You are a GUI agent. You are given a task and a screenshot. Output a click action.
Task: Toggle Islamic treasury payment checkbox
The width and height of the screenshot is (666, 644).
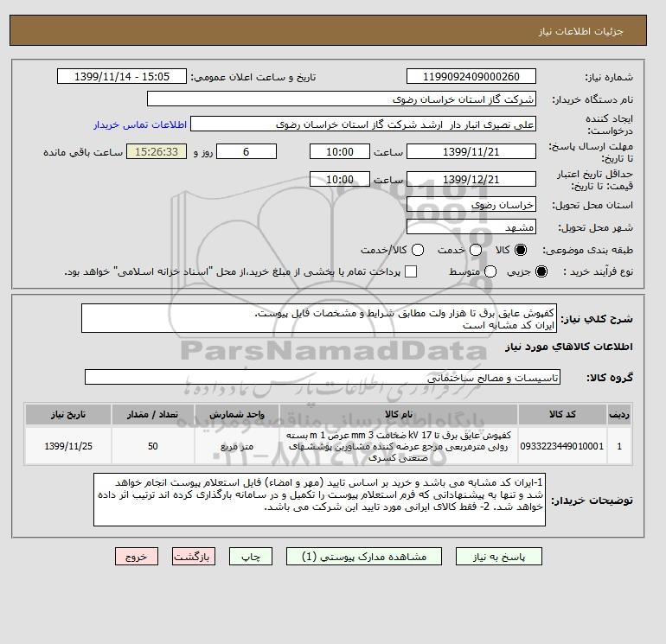click(411, 271)
